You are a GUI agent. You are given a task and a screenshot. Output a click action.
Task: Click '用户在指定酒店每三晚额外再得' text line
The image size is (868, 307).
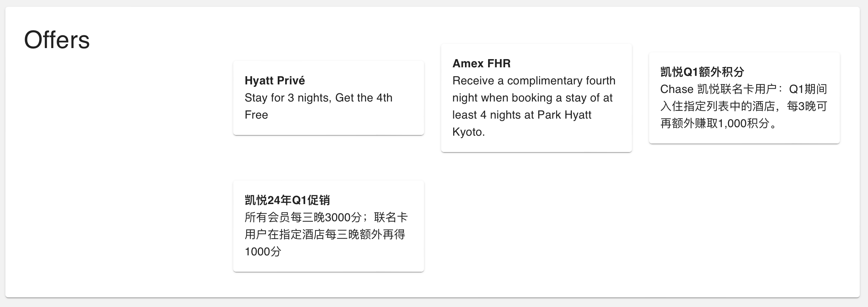pyautogui.click(x=324, y=234)
